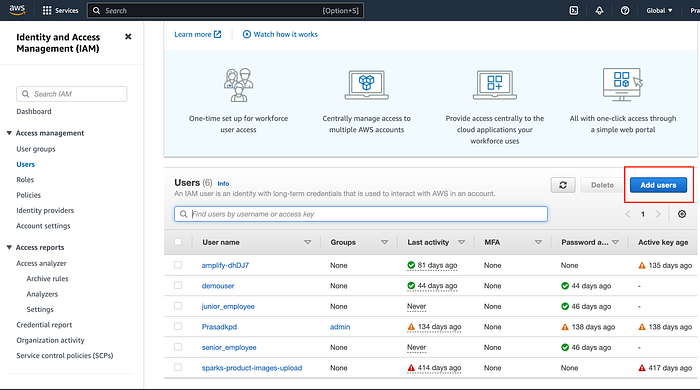This screenshot has height=390, width=700.
Task: Focus the top AWS Search bar
Action: click(225, 10)
